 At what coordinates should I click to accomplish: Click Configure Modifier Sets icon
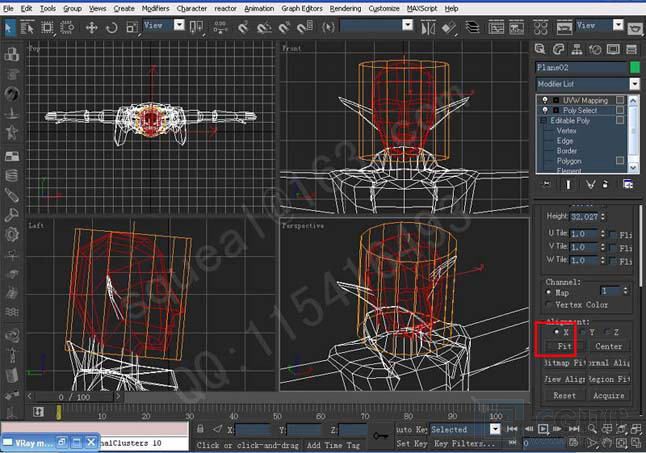point(628,184)
